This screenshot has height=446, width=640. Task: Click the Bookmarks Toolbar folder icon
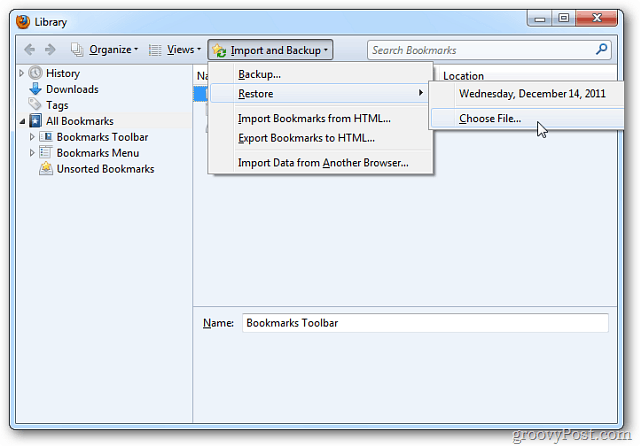[46, 137]
